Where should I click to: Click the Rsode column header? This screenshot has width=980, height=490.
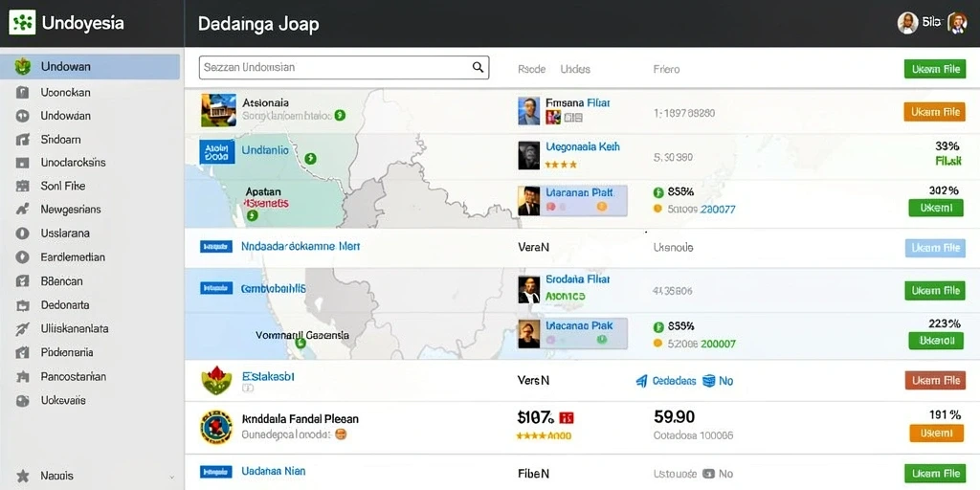tap(532, 69)
